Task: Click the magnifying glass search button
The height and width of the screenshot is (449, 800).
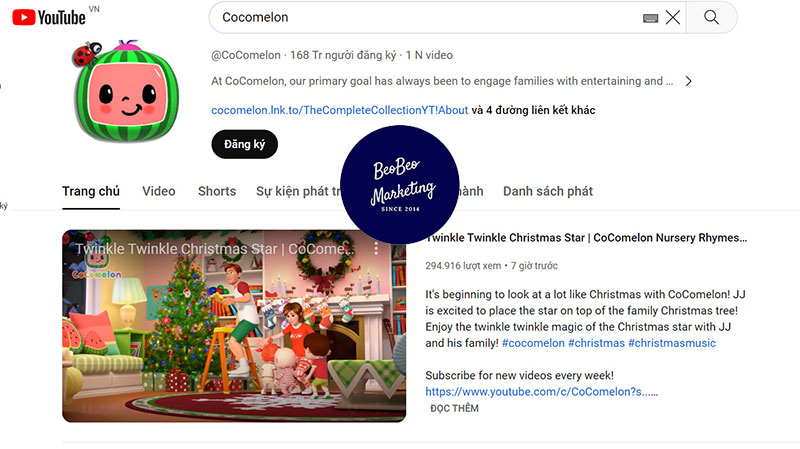Action: pos(711,18)
